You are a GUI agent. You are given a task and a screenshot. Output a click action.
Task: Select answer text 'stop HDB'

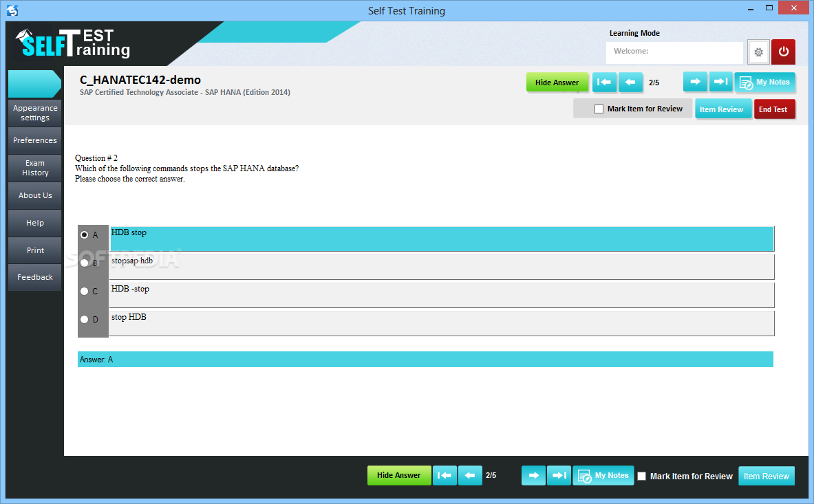coord(129,317)
